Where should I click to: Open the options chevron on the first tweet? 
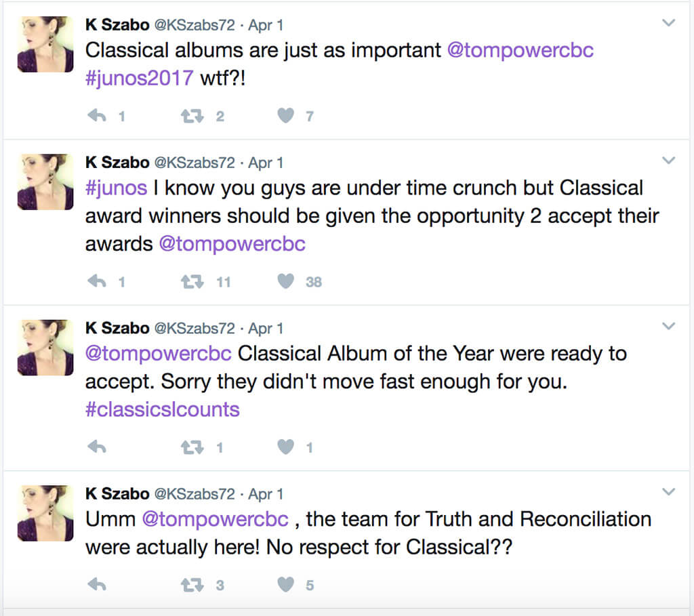tap(668, 23)
